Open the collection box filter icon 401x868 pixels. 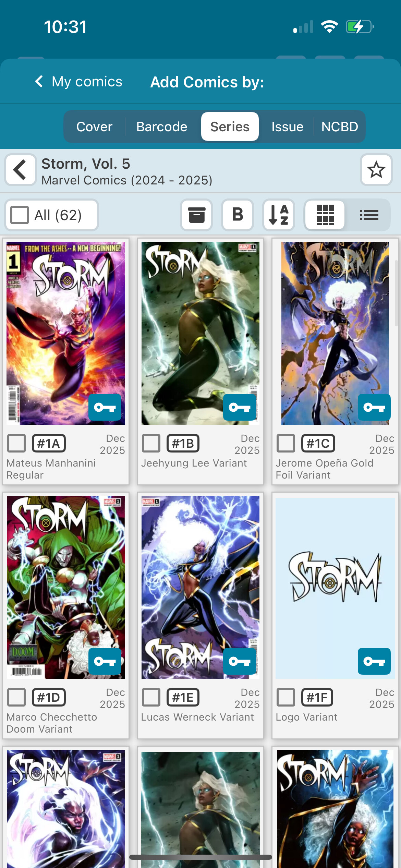point(196,215)
